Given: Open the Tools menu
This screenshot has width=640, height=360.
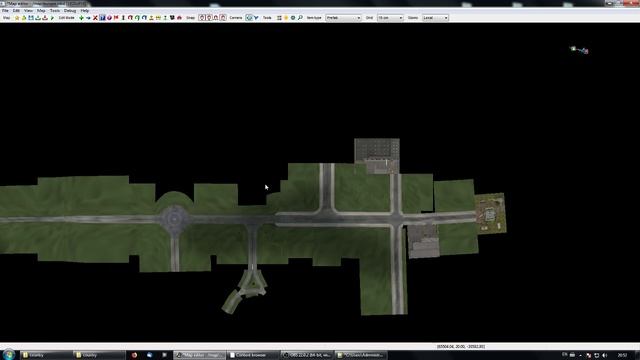Looking at the screenshot, I should pyautogui.click(x=55, y=11).
